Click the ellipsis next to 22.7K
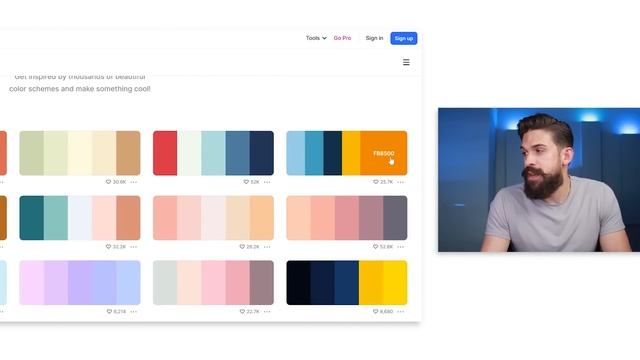The image size is (640, 360). click(x=267, y=311)
